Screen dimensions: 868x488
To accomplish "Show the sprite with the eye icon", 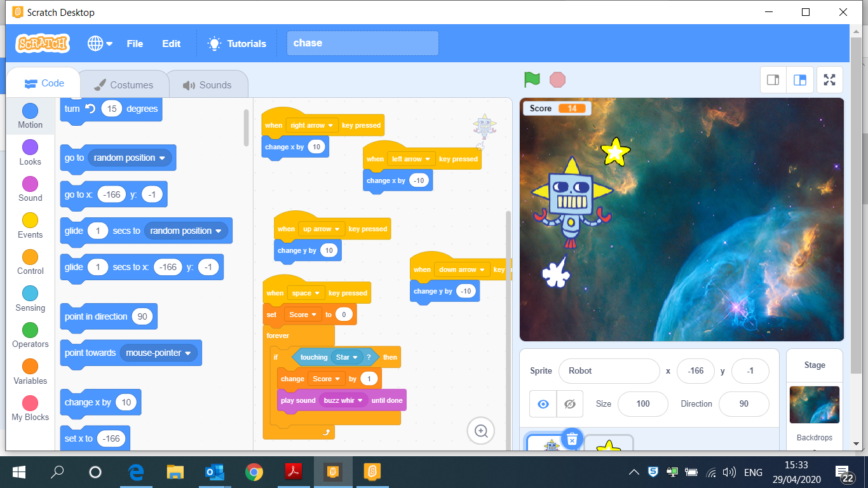I will 543,403.
